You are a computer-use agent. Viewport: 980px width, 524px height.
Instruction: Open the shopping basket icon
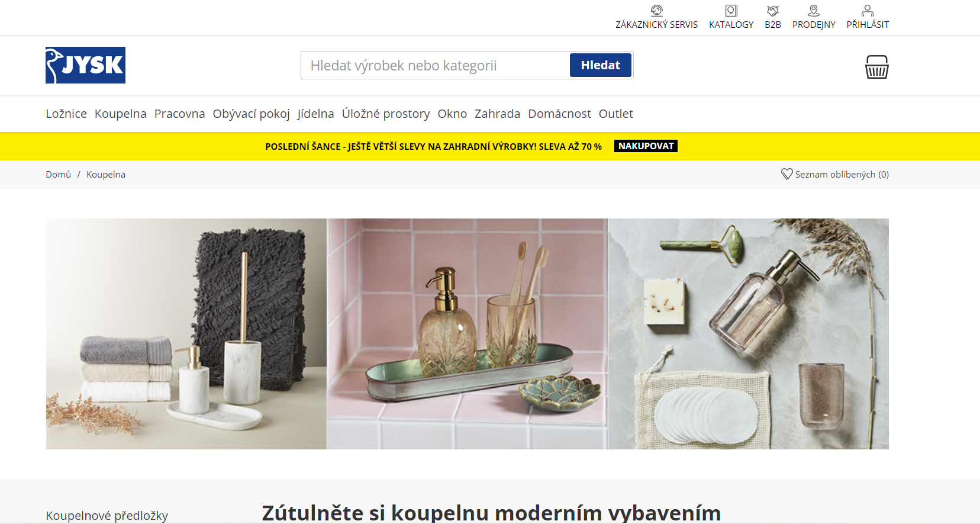pyautogui.click(x=876, y=67)
